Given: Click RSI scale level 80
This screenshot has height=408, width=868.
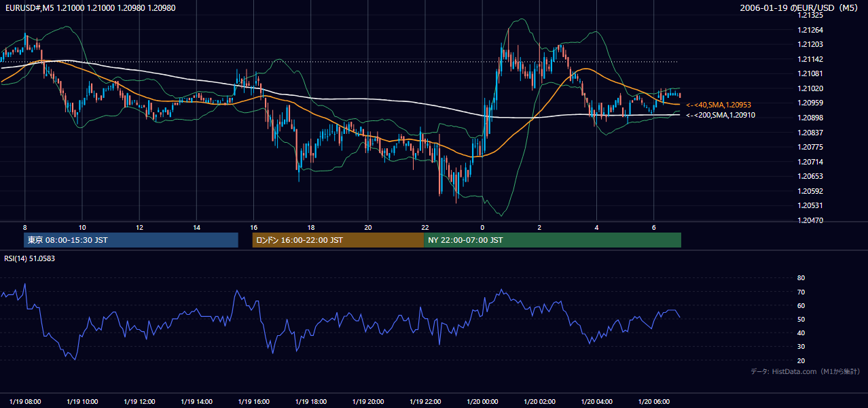Looking at the screenshot, I should (x=801, y=278).
